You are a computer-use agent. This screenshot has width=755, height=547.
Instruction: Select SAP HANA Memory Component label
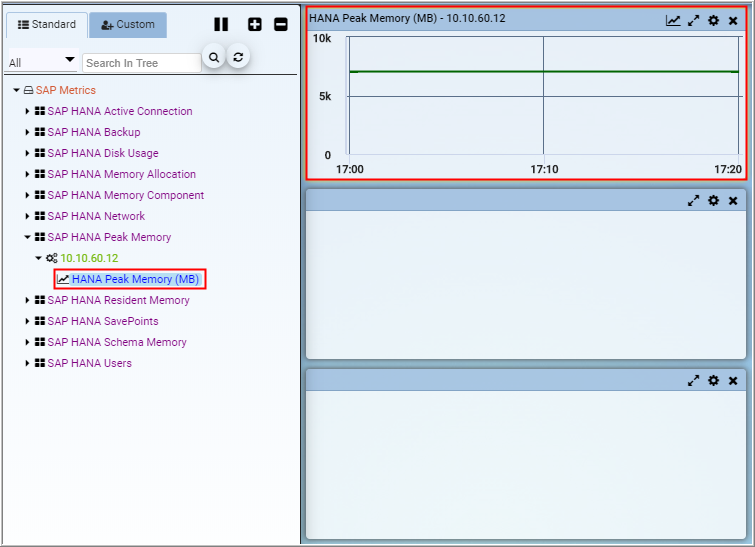[x=126, y=195]
